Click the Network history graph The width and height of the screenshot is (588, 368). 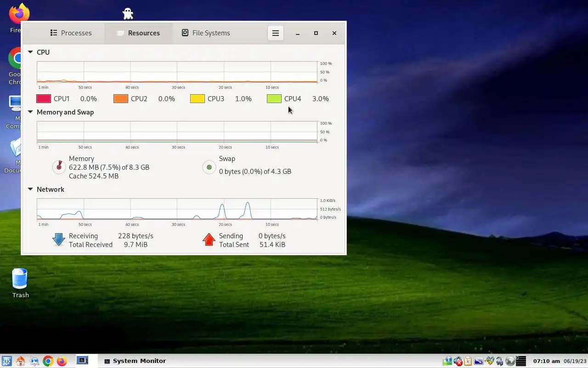(177, 209)
